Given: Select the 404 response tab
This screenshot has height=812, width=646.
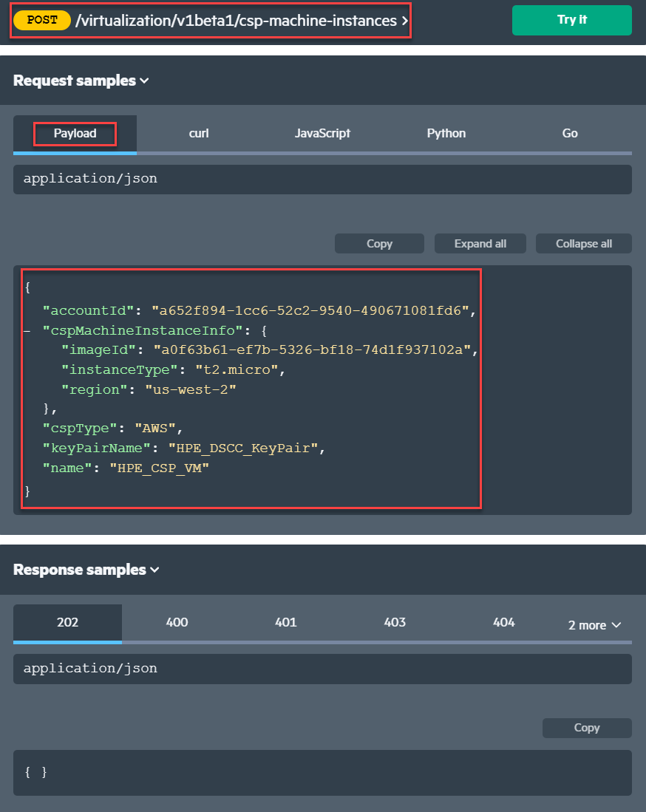Looking at the screenshot, I should pyautogui.click(x=503, y=622).
